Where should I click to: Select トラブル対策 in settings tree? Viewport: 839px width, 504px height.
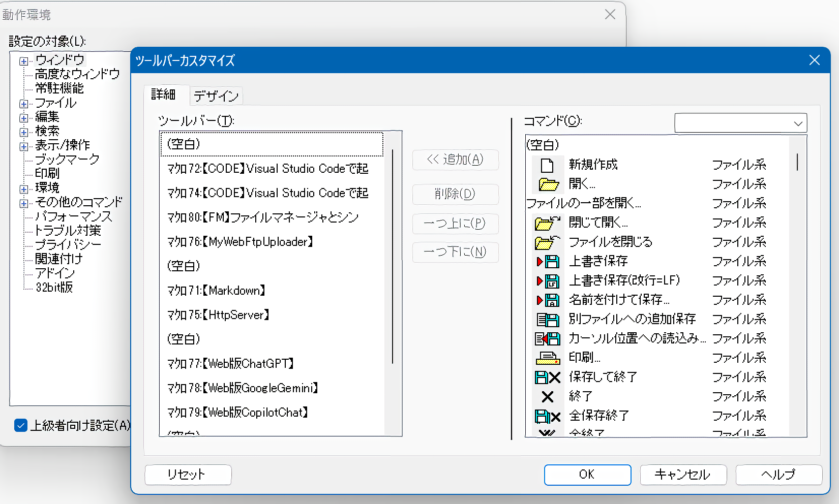pos(68,231)
